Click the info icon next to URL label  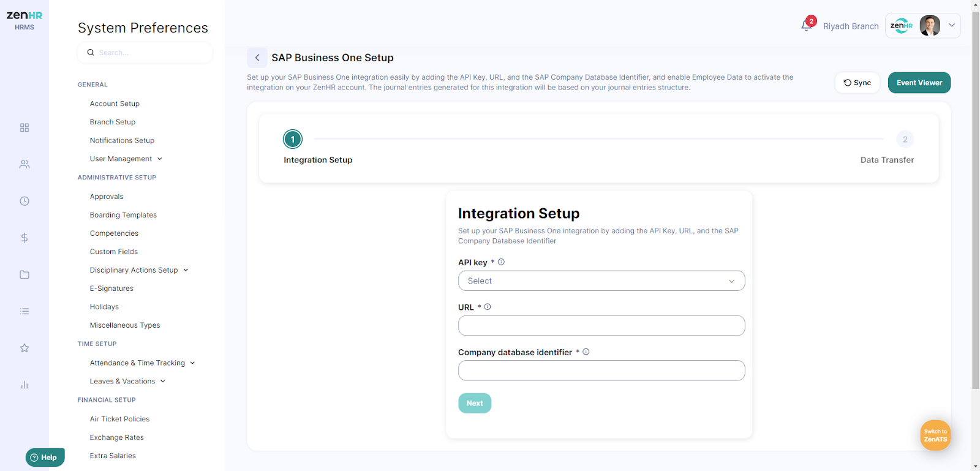tap(488, 307)
